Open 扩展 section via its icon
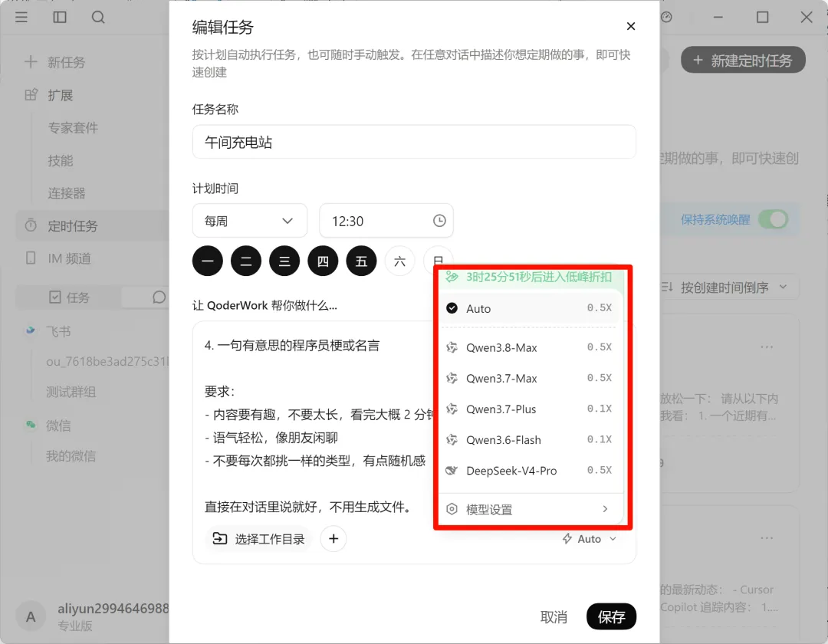828x644 pixels. pos(31,94)
